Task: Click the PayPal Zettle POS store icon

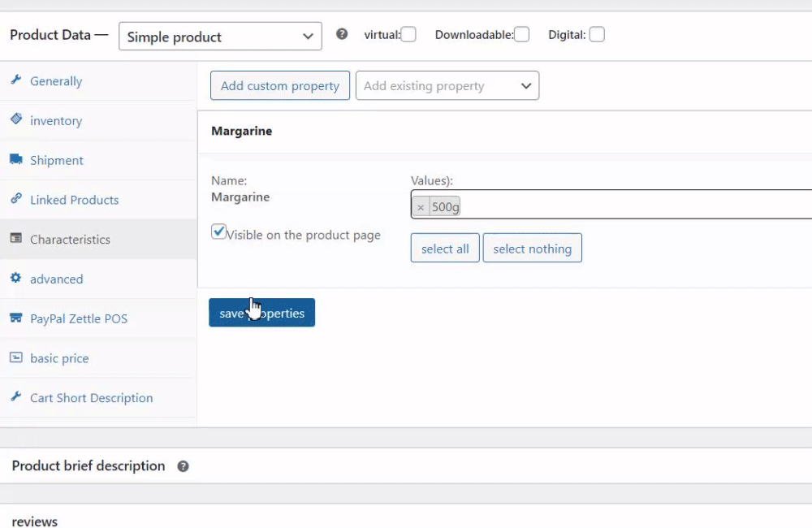Action: click(15, 318)
